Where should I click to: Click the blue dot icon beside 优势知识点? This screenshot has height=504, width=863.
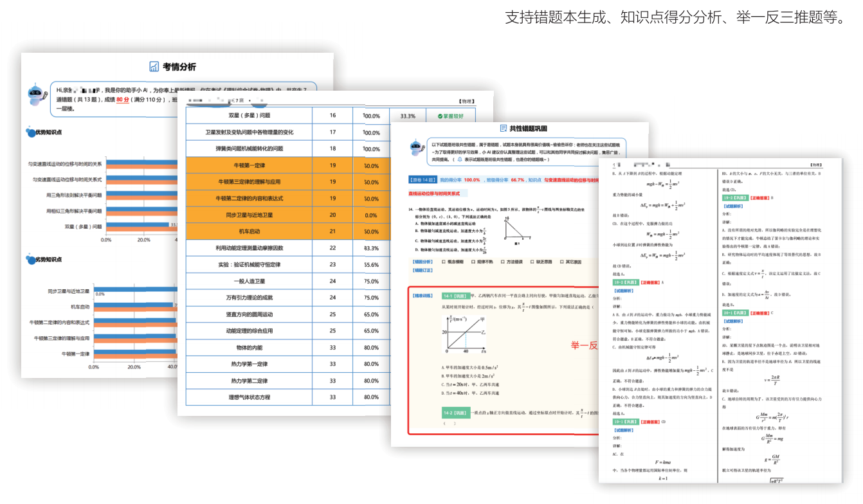point(30,132)
